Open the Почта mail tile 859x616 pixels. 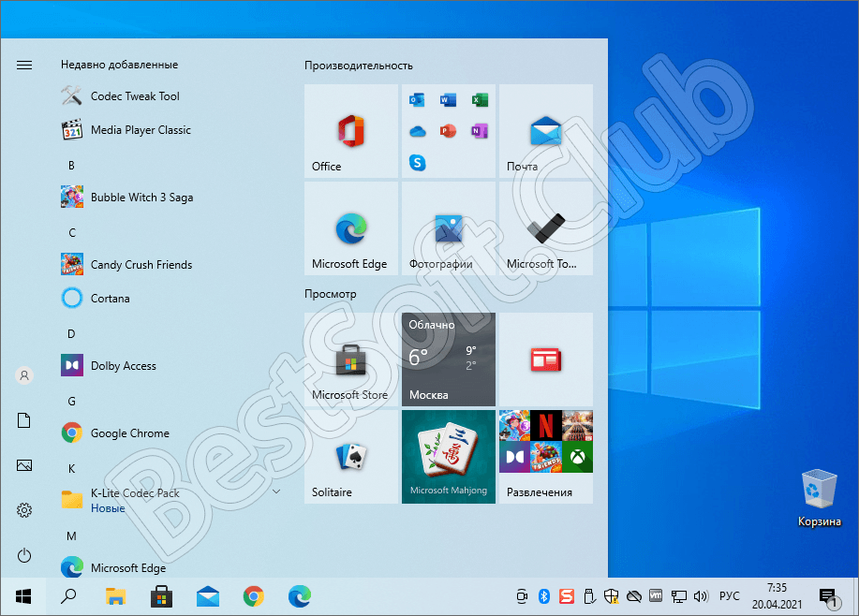point(546,131)
